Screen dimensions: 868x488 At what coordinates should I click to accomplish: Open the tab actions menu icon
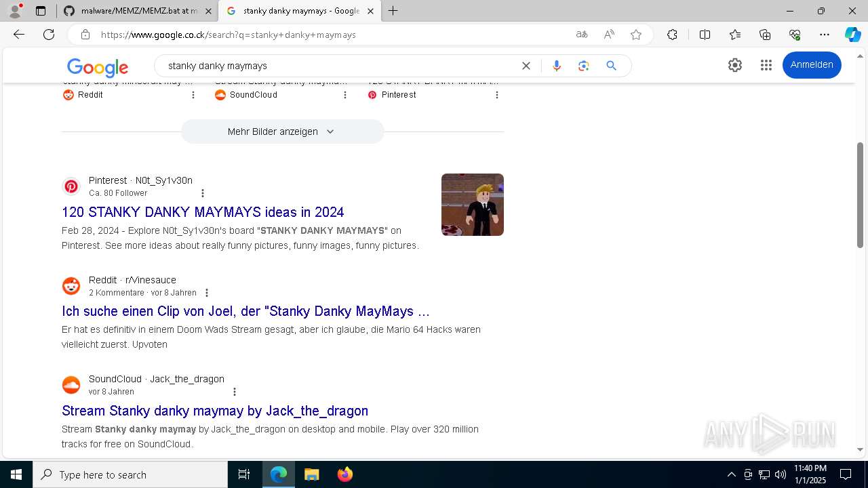click(41, 11)
